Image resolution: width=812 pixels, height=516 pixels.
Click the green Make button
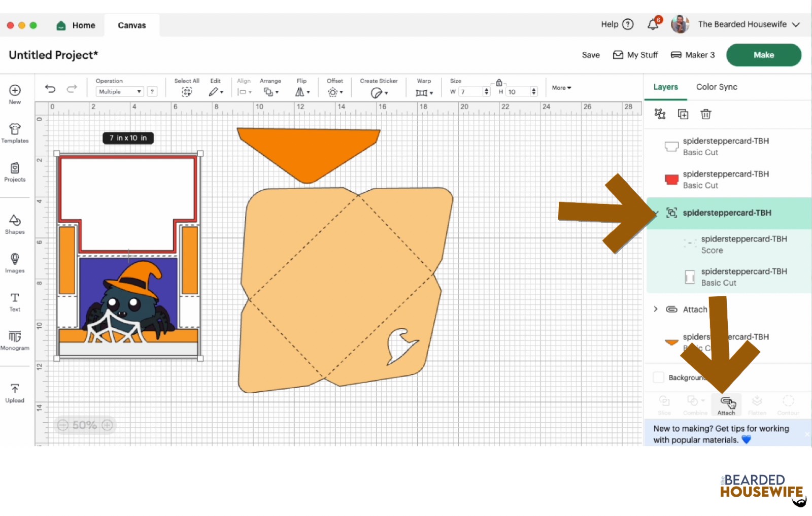click(763, 55)
